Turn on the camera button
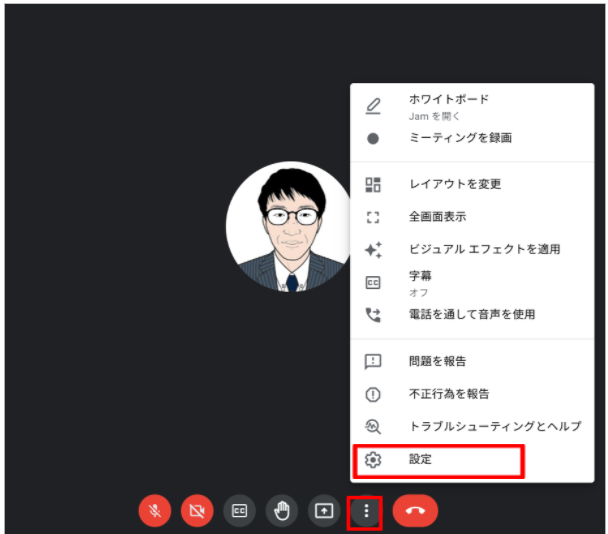Screen dimensions: 608x534 [197, 511]
